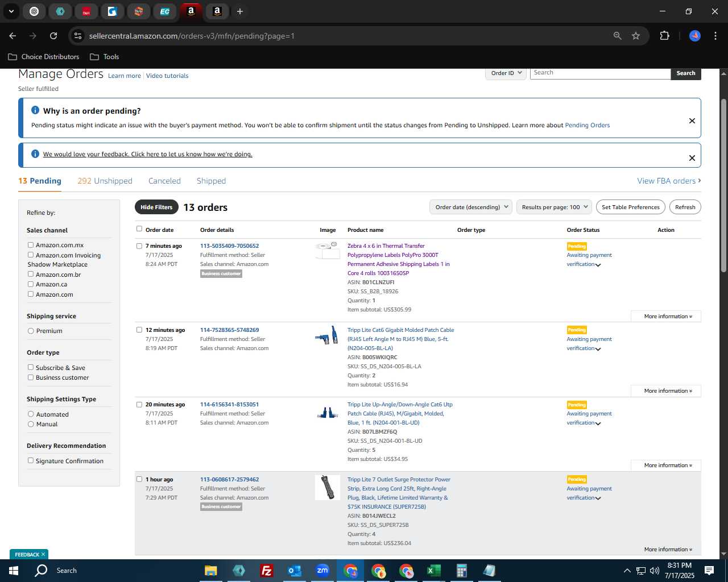Switch to the second Amazon browser tab
728x582 pixels.
217,11
